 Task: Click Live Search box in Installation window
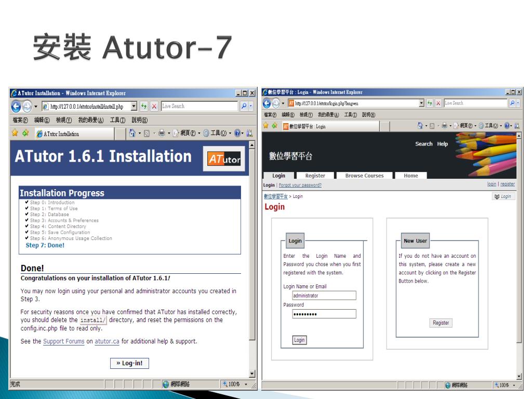[x=199, y=106]
